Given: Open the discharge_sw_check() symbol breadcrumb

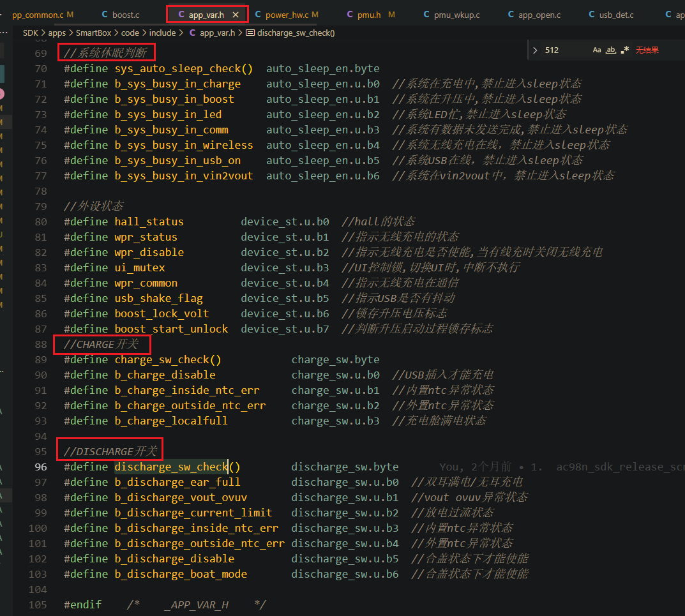Looking at the screenshot, I should pyautogui.click(x=290, y=33).
